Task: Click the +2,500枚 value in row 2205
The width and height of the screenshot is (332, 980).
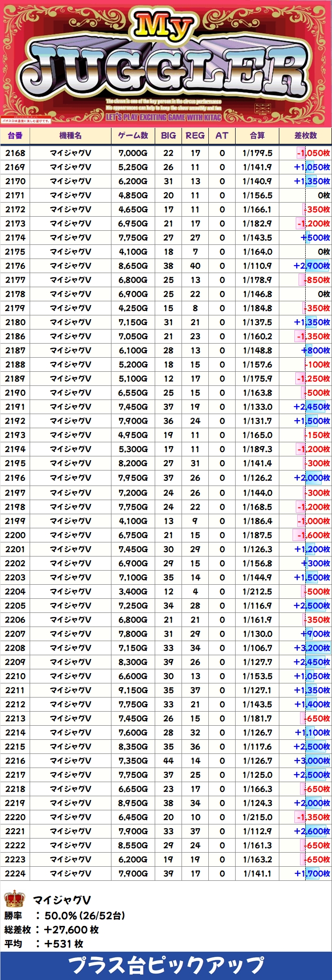Action: 312,605
